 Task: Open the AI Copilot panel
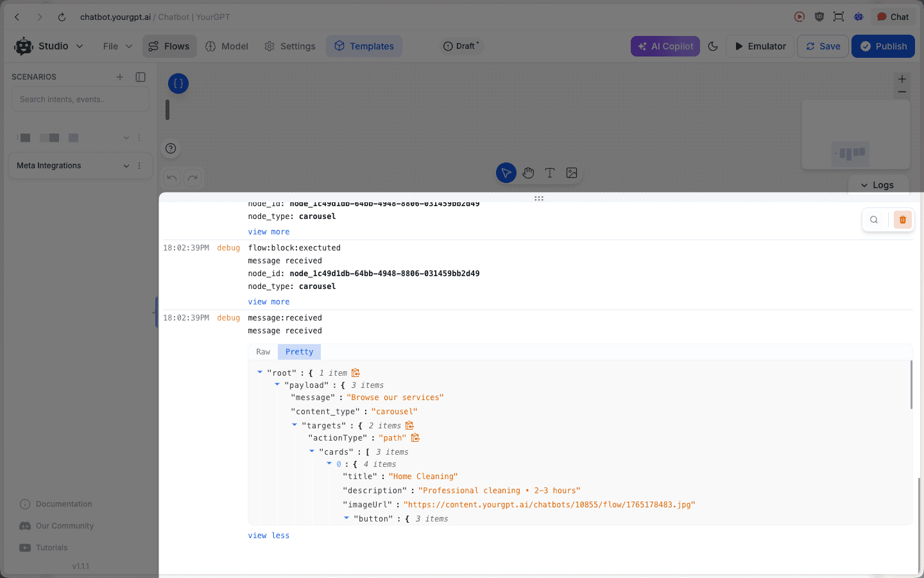tap(665, 46)
